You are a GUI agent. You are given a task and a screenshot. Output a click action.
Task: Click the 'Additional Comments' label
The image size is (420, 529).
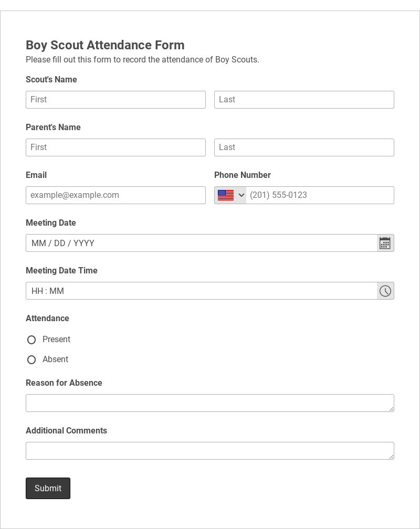(66, 430)
